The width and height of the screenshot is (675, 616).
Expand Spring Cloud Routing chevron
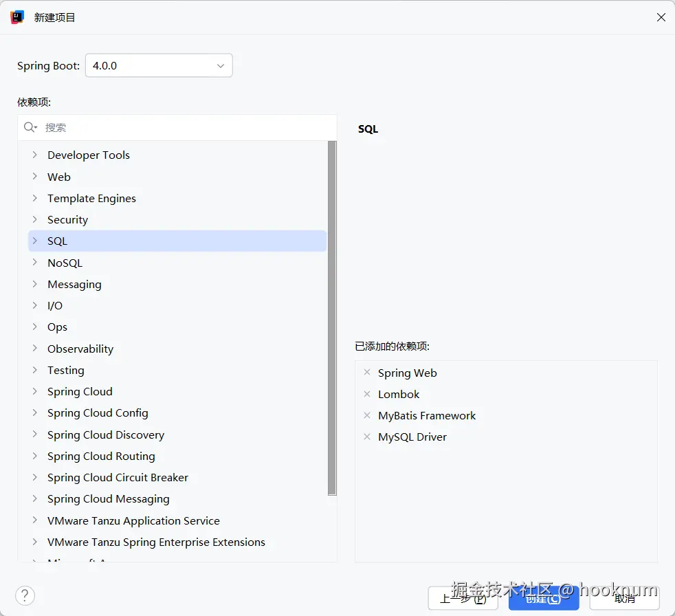pos(35,456)
